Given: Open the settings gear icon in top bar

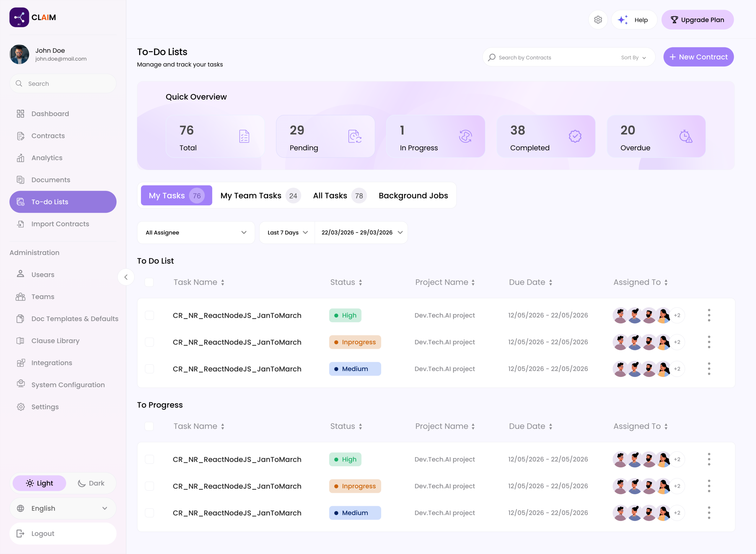Looking at the screenshot, I should point(598,20).
